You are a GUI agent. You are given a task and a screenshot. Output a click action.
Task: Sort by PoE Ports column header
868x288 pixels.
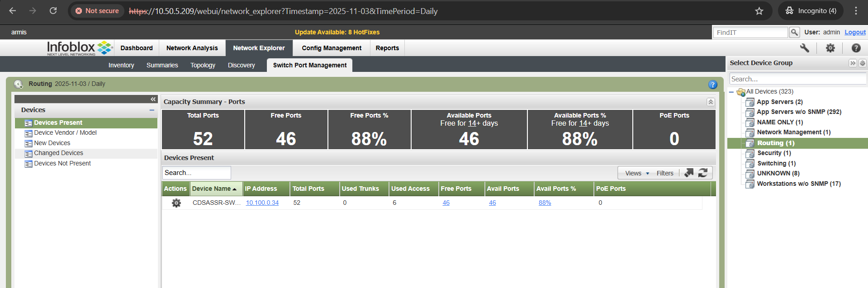pyautogui.click(x=652, y=189)
